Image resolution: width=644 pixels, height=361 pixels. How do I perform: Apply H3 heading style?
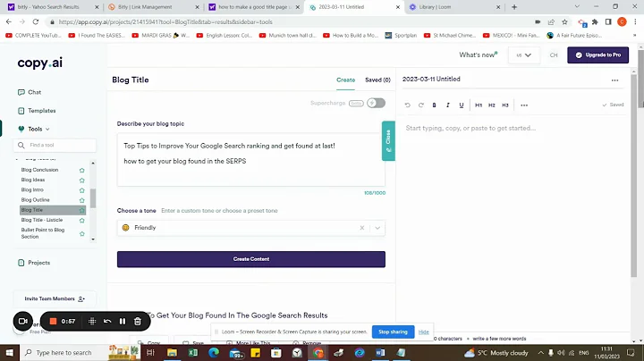(505, 105)
